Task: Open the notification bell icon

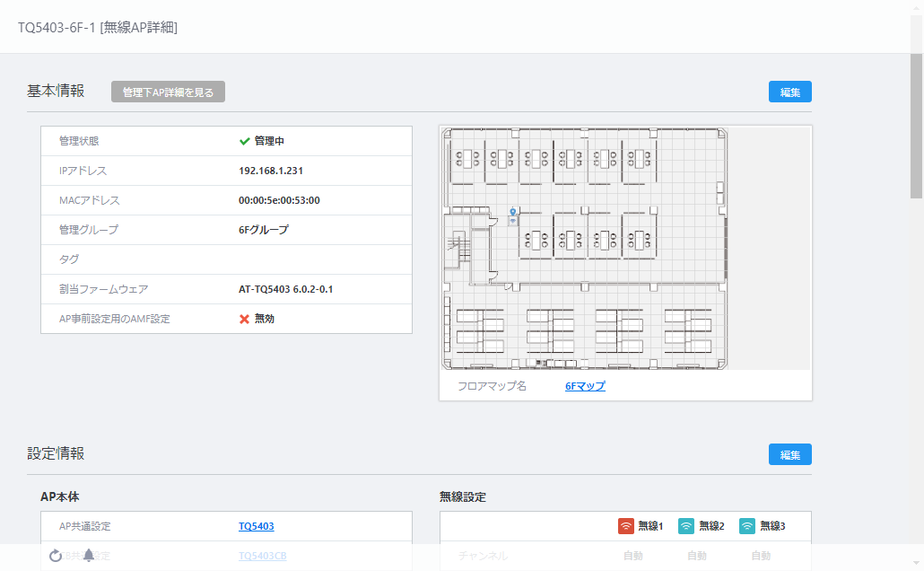Action: 89,555
